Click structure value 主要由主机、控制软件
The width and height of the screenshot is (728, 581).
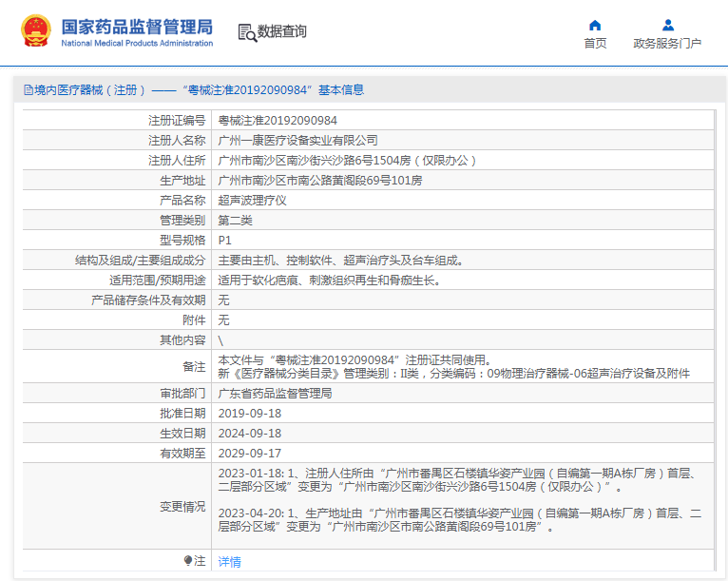pyautogui.click(x=341, y=261)
